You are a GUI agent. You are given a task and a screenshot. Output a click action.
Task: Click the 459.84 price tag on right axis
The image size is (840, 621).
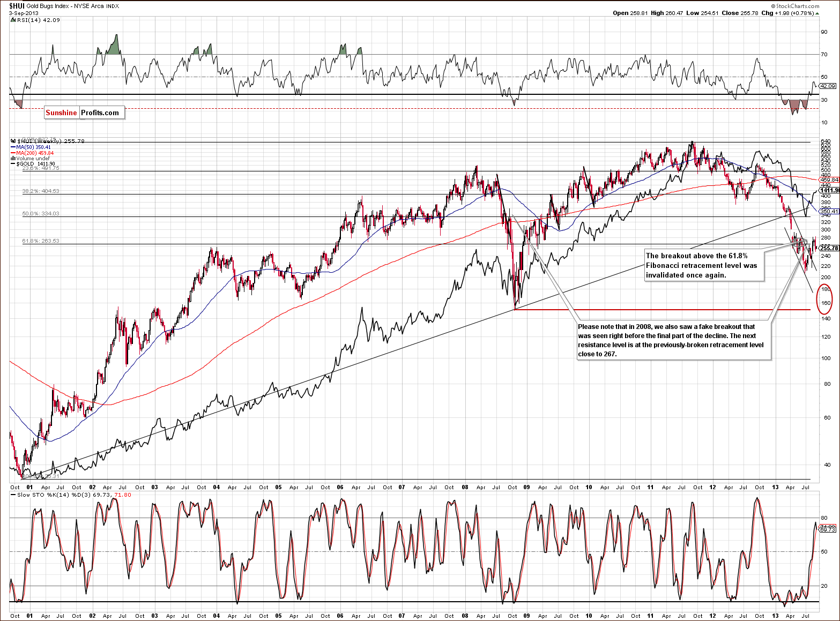[829, 179]
